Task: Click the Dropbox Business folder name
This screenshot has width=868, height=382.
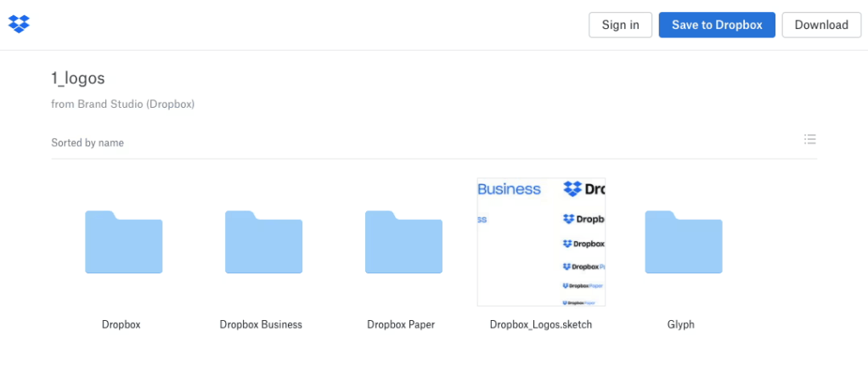Action: click(261, 324)
